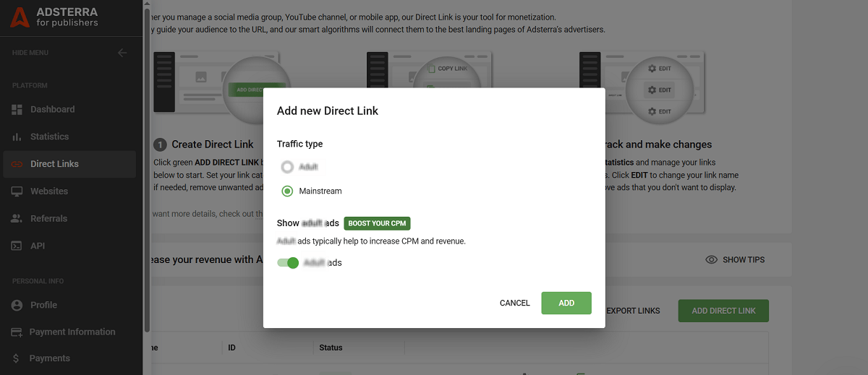This screenshot has height=375, width=868.
Task: Select Direct Links menu item
Action: click(68, 164)
